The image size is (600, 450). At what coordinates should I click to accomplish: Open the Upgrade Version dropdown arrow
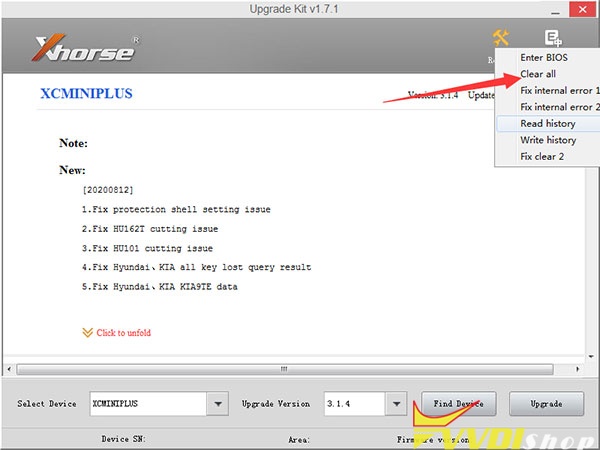click(396, 404)
